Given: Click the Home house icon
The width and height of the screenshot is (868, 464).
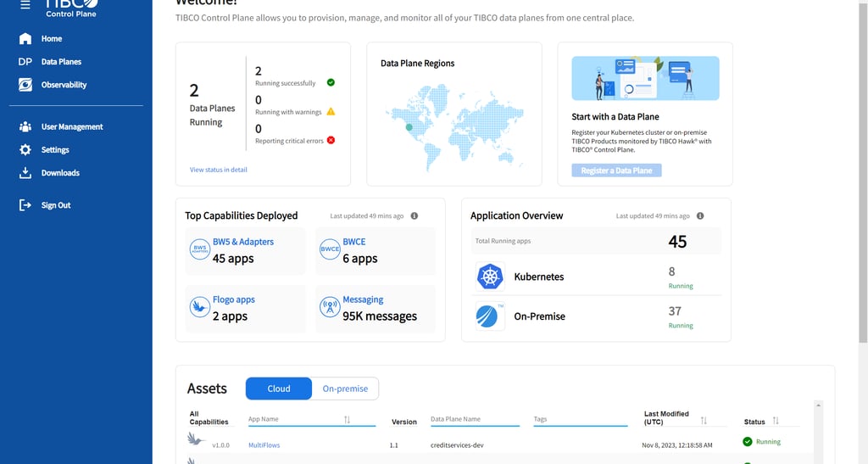Looking at the screenshot, I should pos(25,39).
